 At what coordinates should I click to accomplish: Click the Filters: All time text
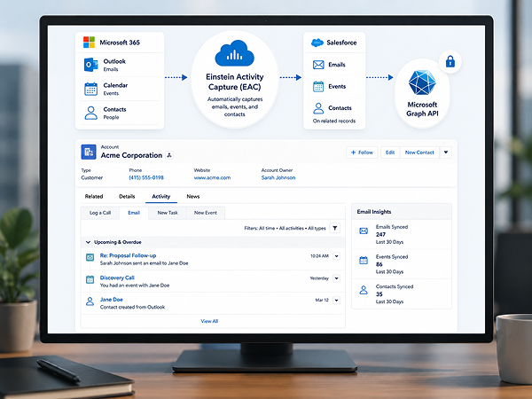point(260,229)
